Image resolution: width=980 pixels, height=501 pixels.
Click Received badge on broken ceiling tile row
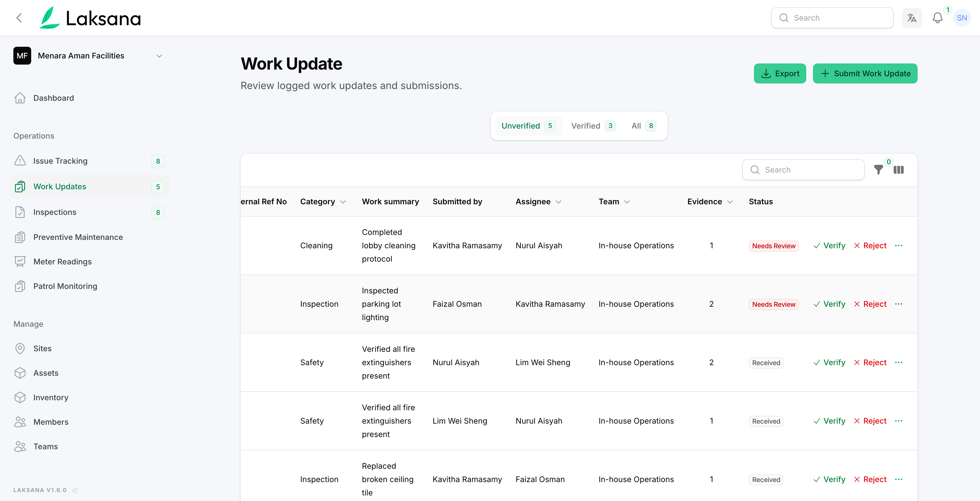tap(766, 480)
